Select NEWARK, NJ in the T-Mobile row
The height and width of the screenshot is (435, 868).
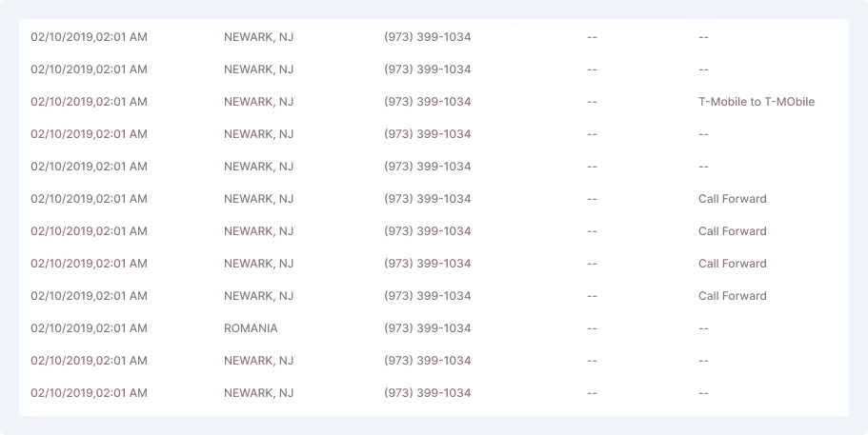point(258,102)
